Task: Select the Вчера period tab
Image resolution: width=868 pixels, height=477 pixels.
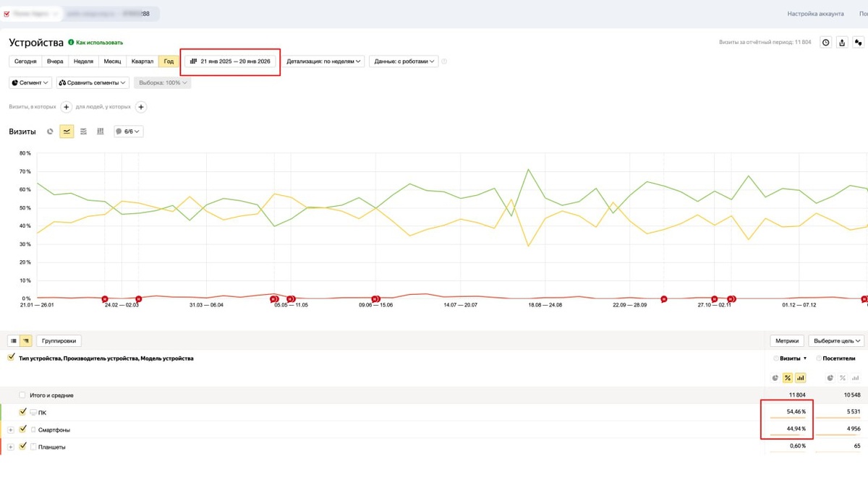Action: 55,61
